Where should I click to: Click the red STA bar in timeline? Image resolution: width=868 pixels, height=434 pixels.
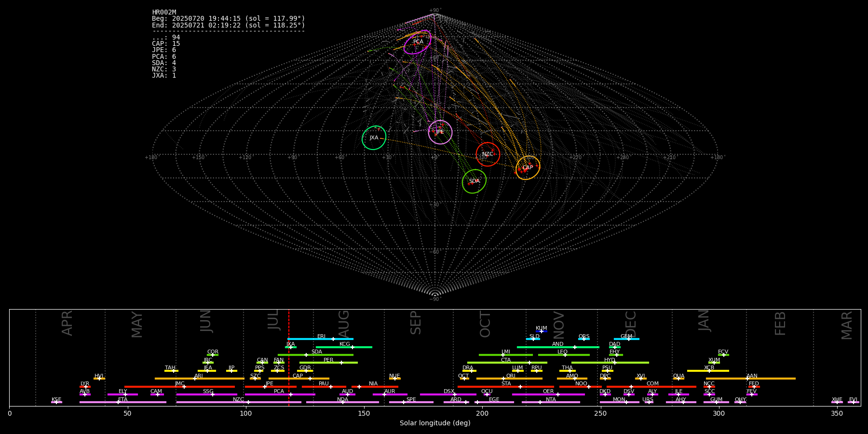[506, 386]
